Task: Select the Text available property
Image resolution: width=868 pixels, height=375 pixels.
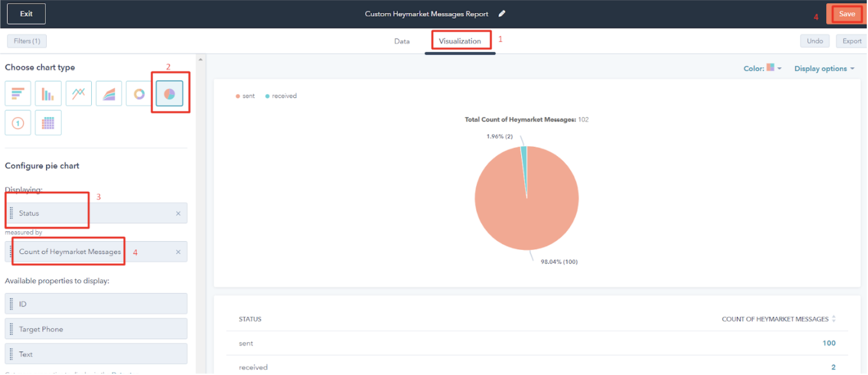Action: pyautogui.click(x=96, y=355)
